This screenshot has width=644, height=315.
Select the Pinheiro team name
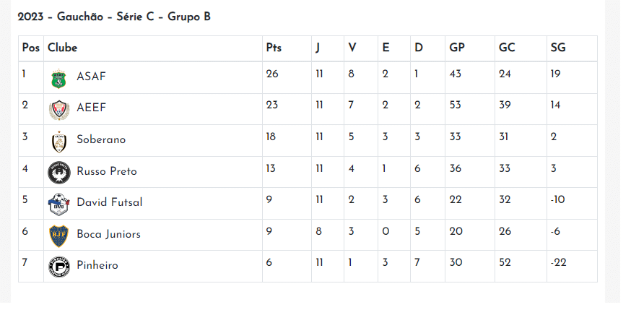point(97,265)
